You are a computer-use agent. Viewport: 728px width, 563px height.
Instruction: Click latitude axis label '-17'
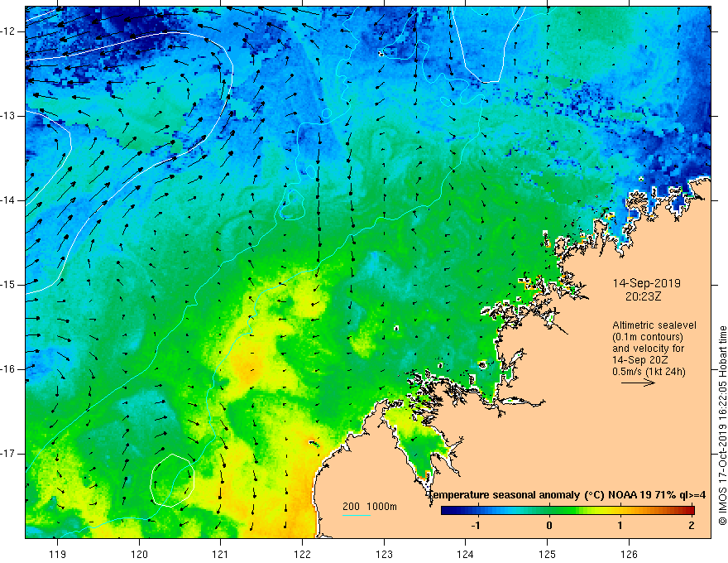8,454
